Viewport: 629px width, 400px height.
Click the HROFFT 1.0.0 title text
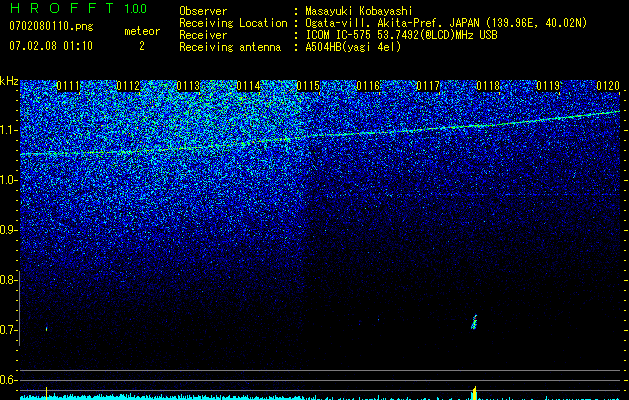click(78, 8)
